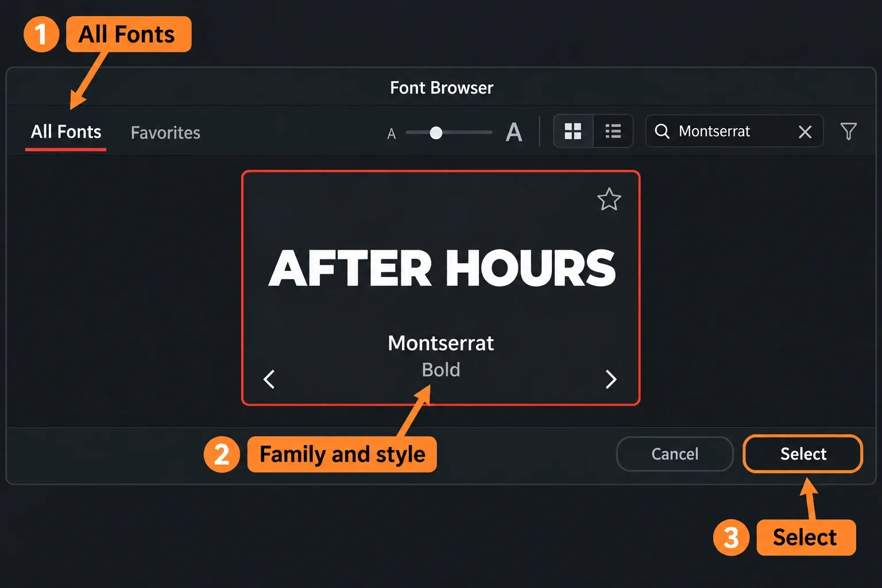Add Montserrat Bold to favorites with star
Screen dimensions: 882x588
click(609, 199)
